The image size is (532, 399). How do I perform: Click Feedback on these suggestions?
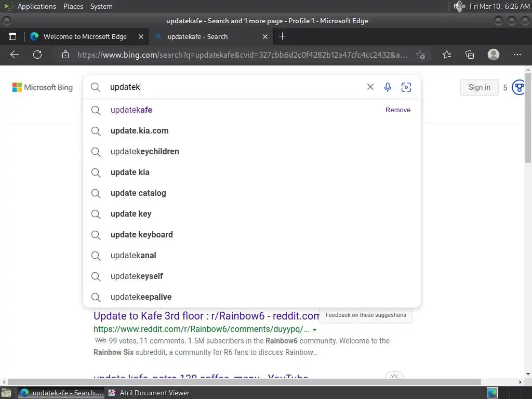click(366, 315)
